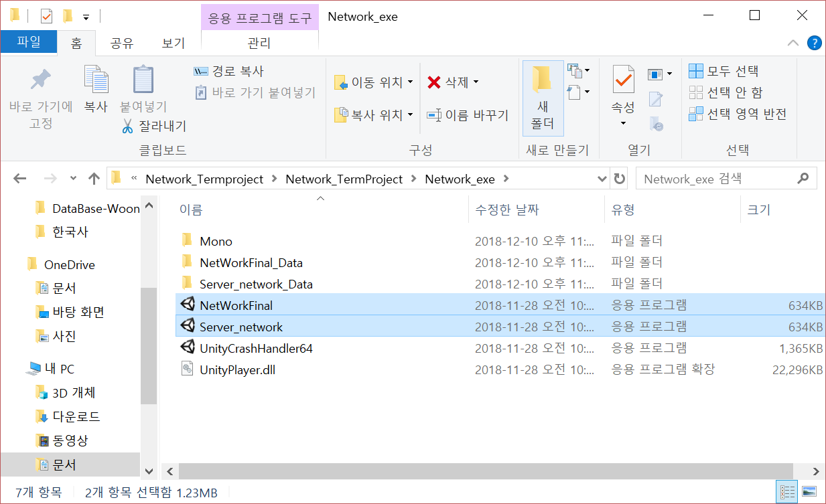Click Select none (선택 안 함)

coord(726,92)
